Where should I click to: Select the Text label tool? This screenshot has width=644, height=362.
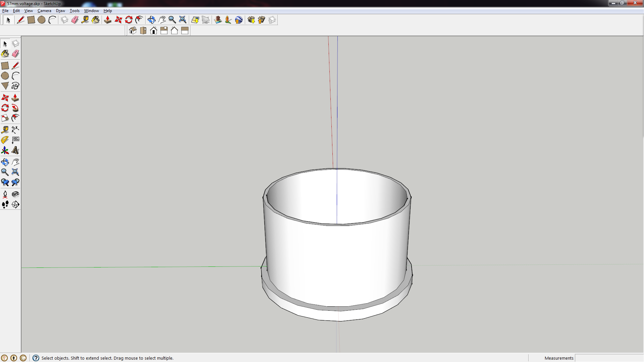pos(15,140)
